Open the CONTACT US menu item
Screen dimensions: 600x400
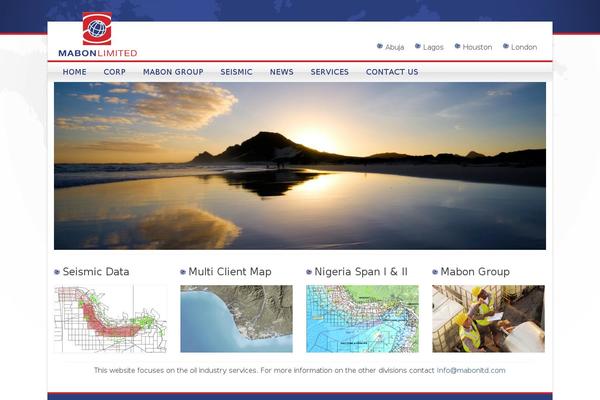coord(392,72)
